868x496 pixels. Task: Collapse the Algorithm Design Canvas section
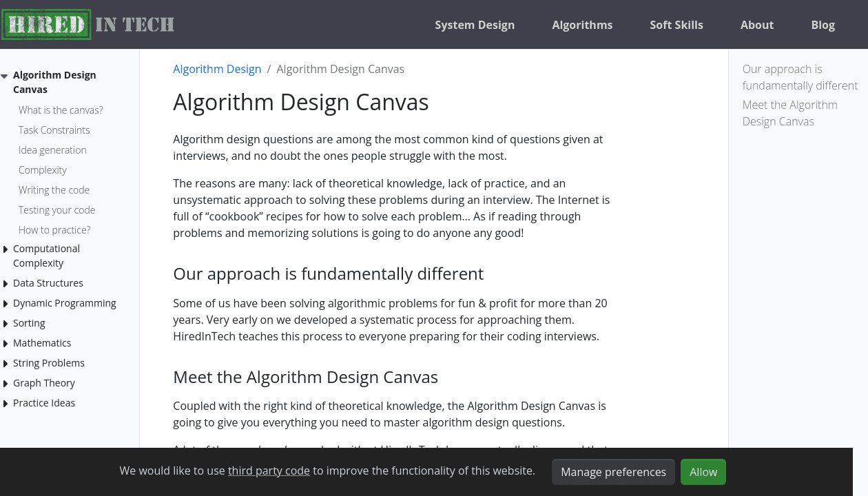(5, 75)
